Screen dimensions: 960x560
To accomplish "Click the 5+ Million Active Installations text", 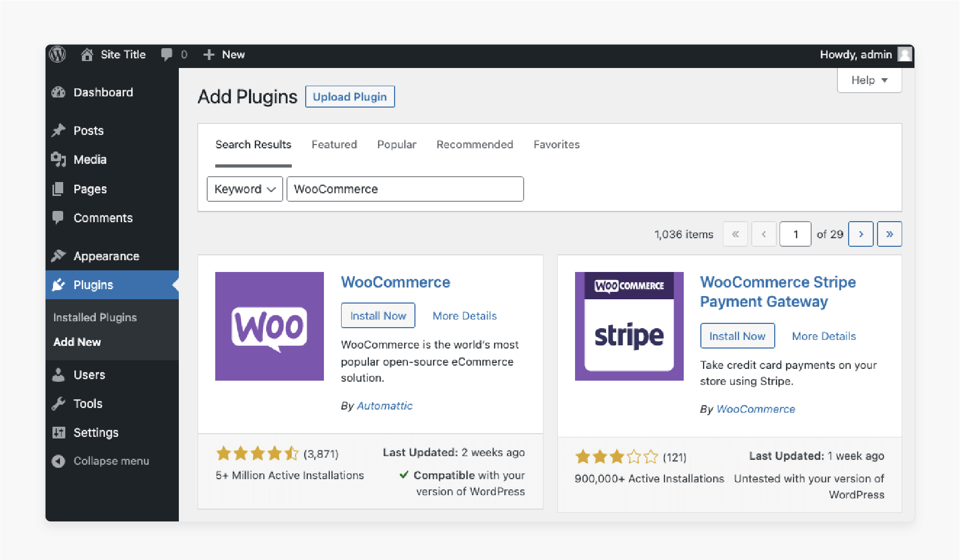I will (x=290, y=475).
